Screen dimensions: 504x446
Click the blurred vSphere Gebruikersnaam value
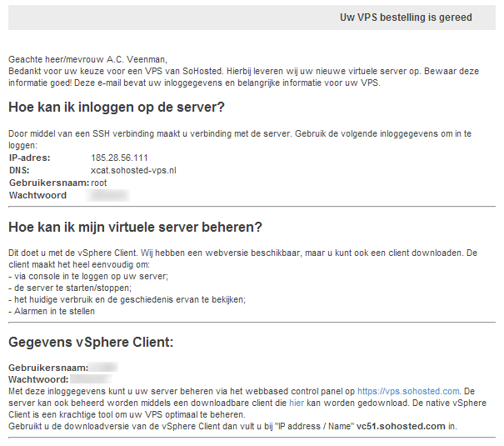click(103, 367)
